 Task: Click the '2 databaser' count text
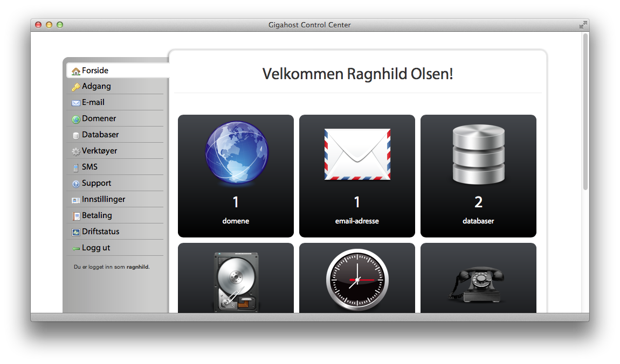coord(478,209)
